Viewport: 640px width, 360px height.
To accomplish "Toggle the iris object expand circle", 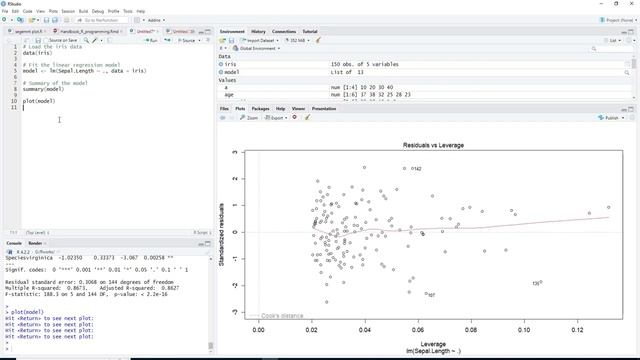I will (x=221, y=64).
